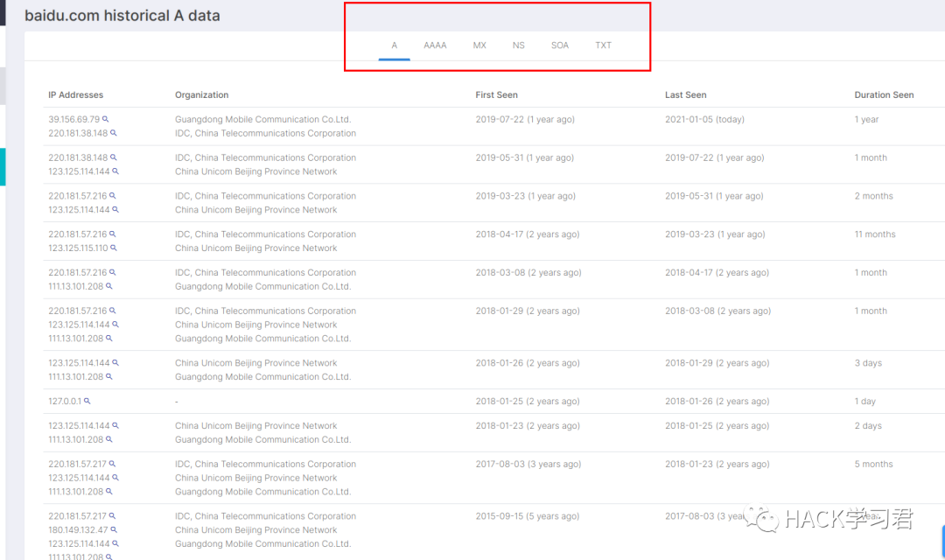Image resolution: width=945 pixels, height=560 pixels.
Task: Click search icon next to 127.0.0.1
Action: tap(87, 401)
